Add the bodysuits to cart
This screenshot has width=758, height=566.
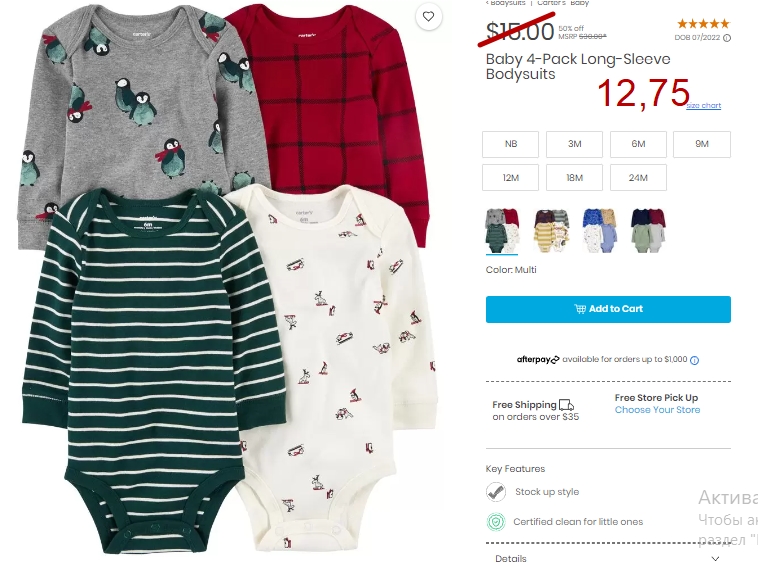click(608, 309)
